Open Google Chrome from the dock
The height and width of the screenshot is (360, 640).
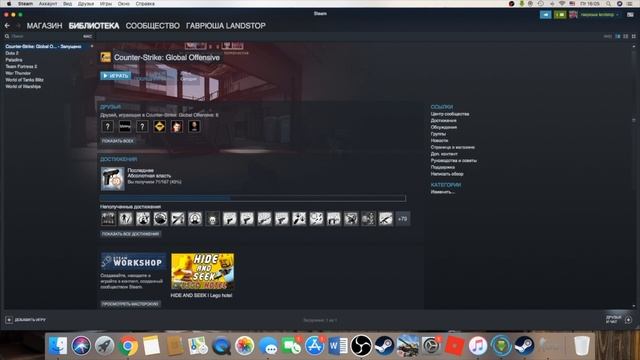[x=128, y=346]
